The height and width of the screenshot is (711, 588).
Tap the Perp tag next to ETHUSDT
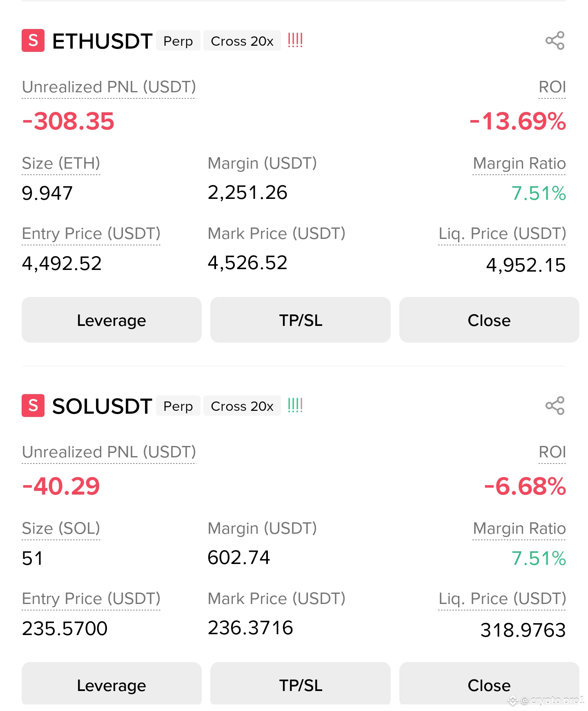[178, 41]
